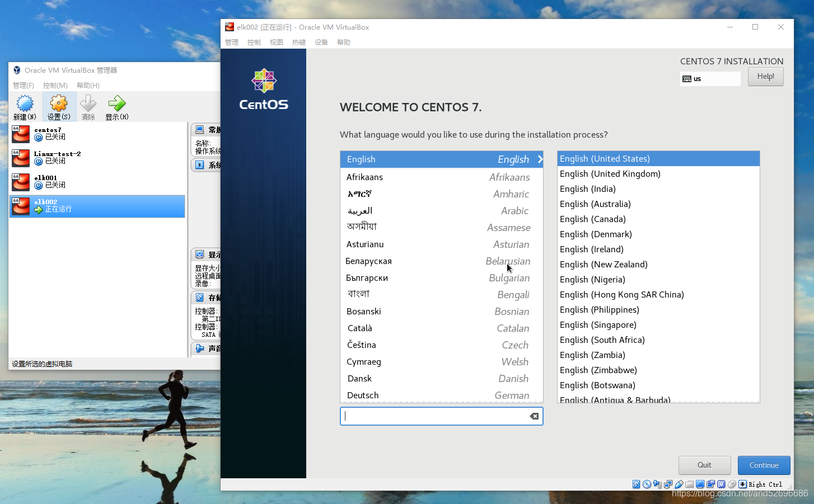This screenshot has width=814, height=504.
Task: Click the New (新建) VM toolbar icon
Action: (25, 103)
